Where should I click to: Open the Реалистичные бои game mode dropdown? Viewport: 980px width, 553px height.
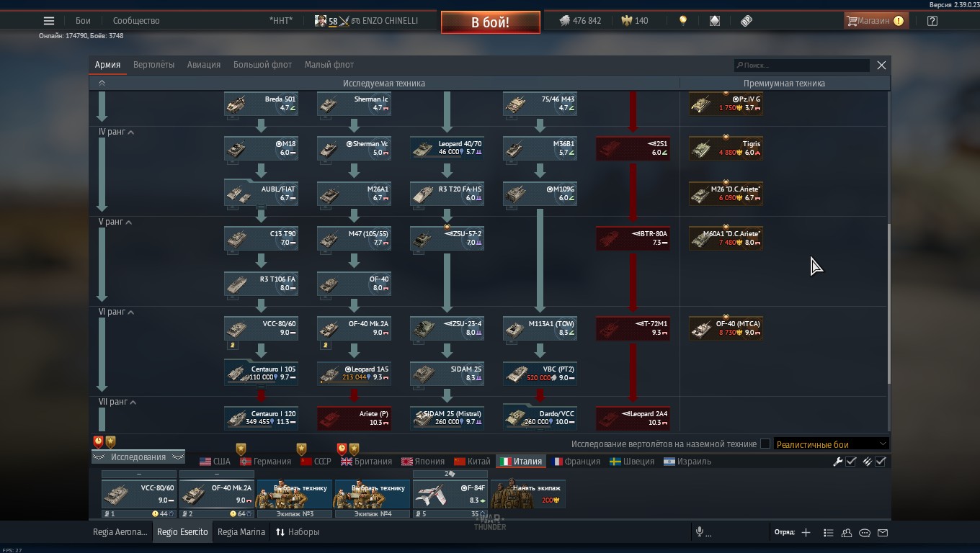(x=831, y=444)
